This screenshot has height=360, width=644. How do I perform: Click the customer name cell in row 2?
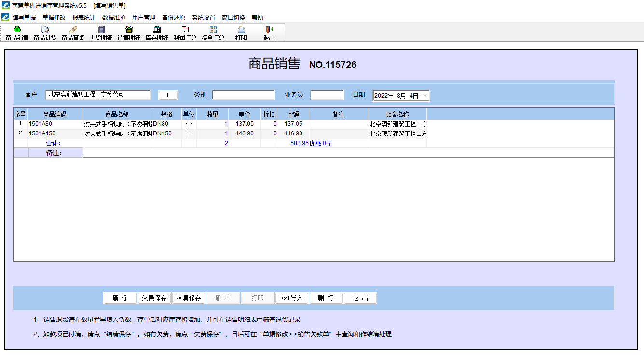coord(397,133)
